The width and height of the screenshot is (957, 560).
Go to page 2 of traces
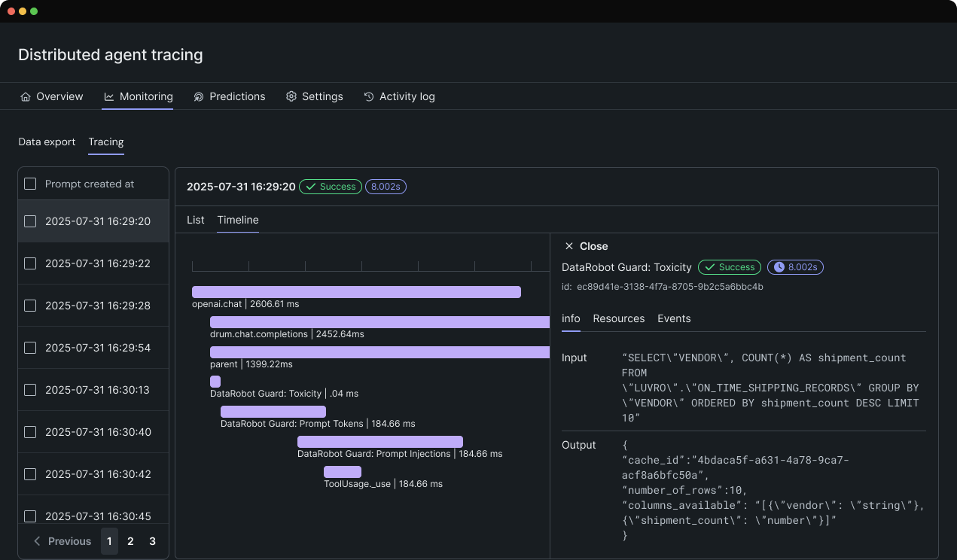130,541
